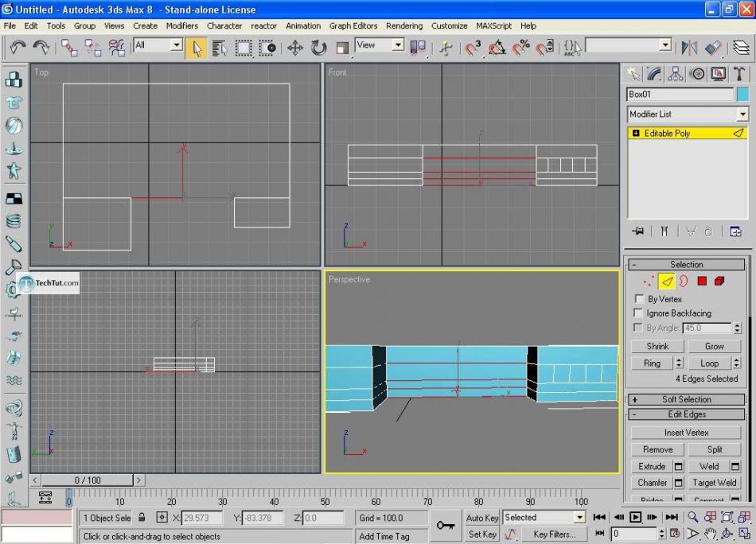Toggle the Percent Snap icon

[x=521, y=49]
